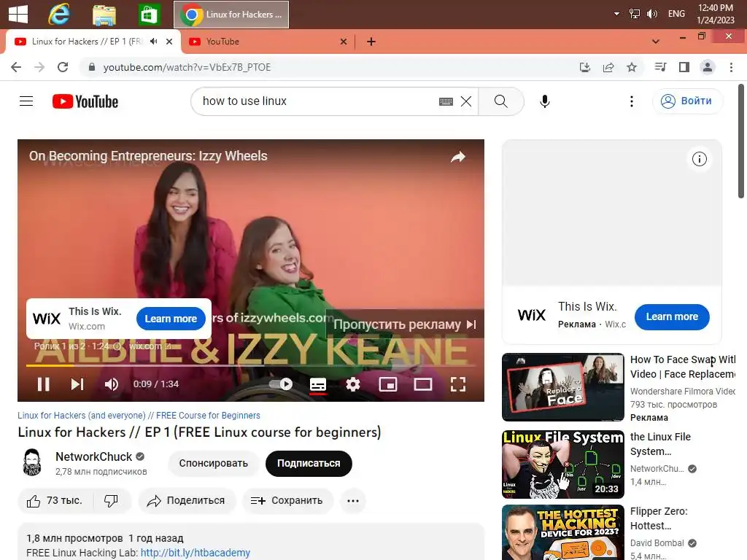Viewport: 747px width, 560px height.
Task: Bookmark this page with the star
Action: click(x=632, y=67)
